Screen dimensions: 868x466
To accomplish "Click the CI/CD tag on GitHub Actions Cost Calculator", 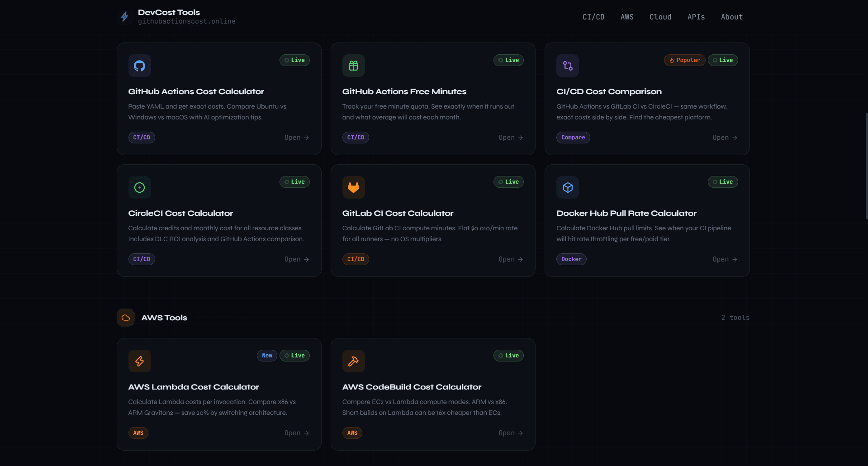I will pyautogui.click(x=142, y=138).
